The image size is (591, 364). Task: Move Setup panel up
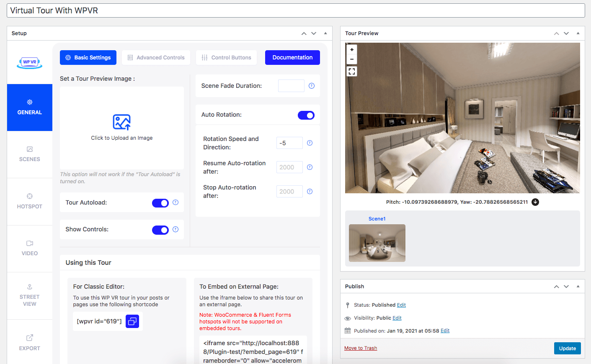304,33
